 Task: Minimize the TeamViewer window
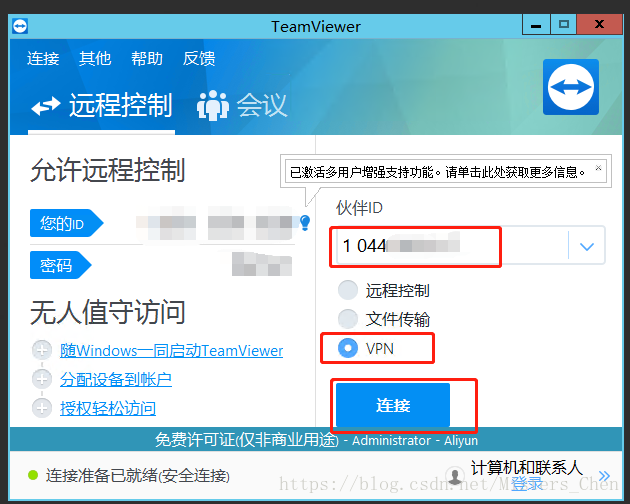pyautogui.click(x=536, y=25)
